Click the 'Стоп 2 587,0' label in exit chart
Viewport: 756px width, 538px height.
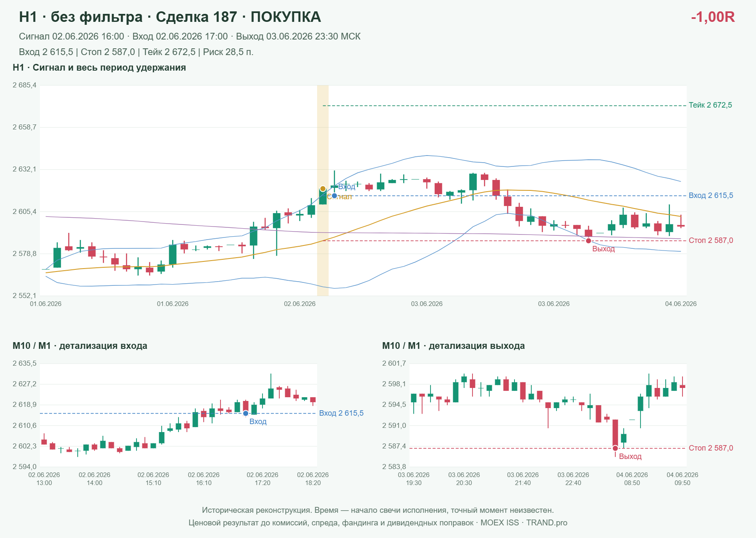(711, 448)
